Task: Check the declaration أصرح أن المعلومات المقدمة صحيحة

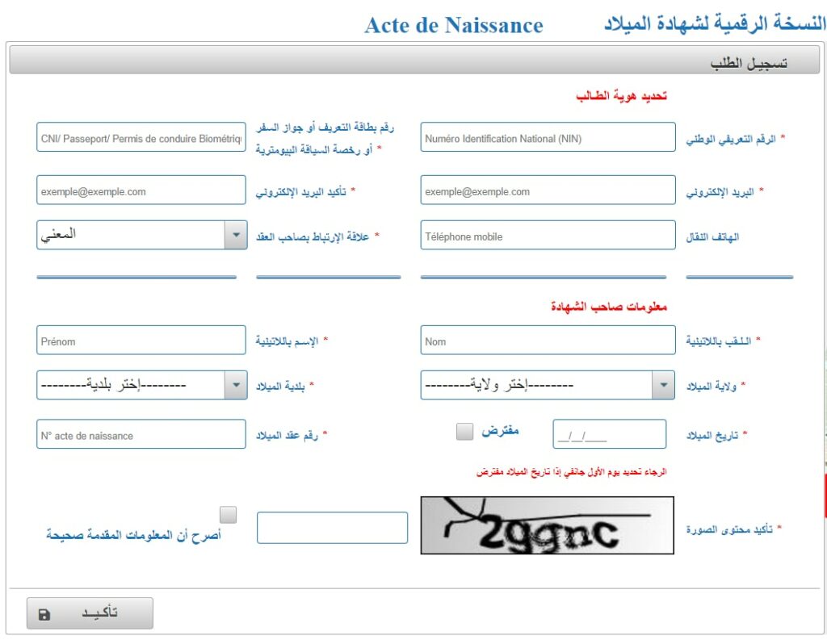Action: [x=228, y=515]
